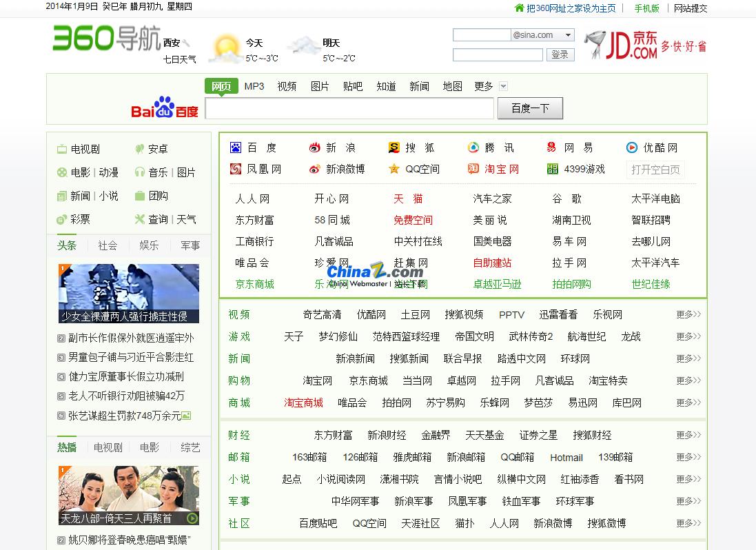Expand the 更多 search category dropdown arrow
Image resolution: width=756 pixels, height=550 pixels.
[x=503, y=86]
